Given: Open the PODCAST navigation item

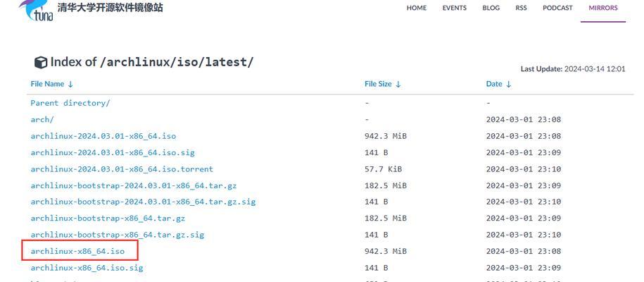Looking at the screenshot, I should (x=557, y=8).
